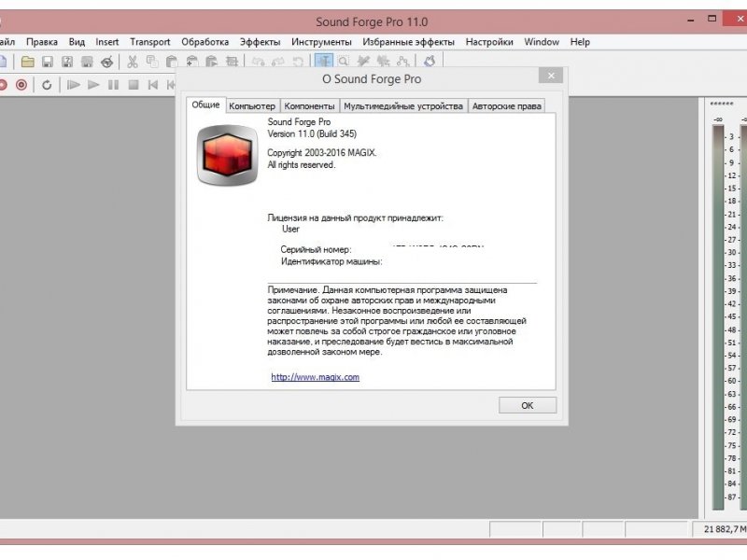Open the Инструменты menu
The height and width of the screenshot is (560, 747).
click(x=321, y=42)
